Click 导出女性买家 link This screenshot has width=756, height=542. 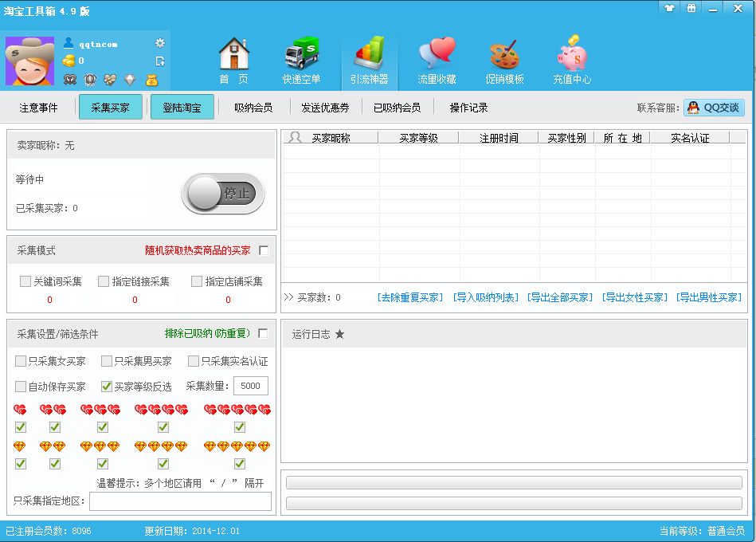coord(634,297)
